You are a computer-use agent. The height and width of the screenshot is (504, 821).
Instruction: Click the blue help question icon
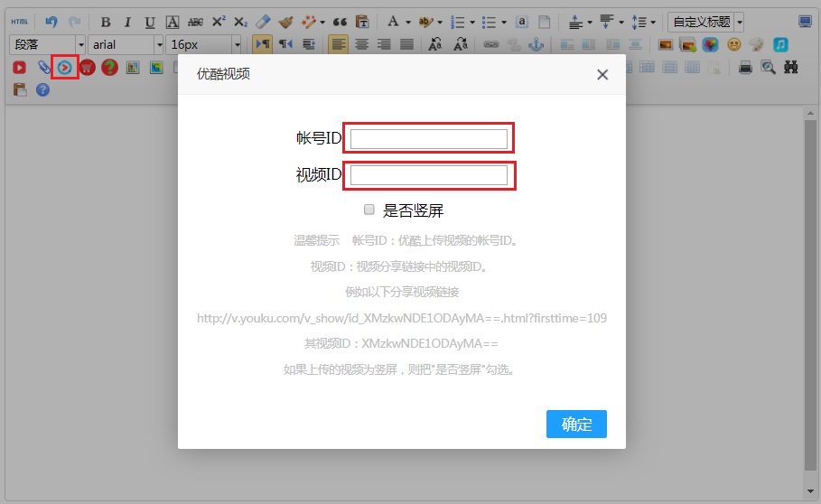[x=43, y=90]
